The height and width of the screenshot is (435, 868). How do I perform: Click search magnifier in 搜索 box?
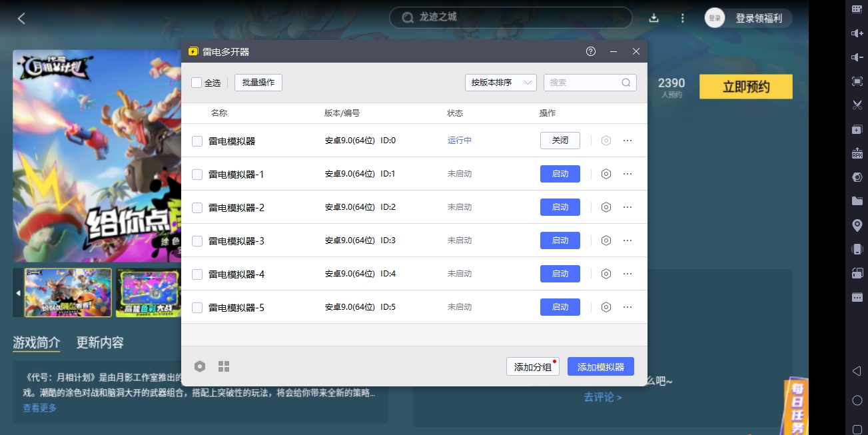click(626, 83)
